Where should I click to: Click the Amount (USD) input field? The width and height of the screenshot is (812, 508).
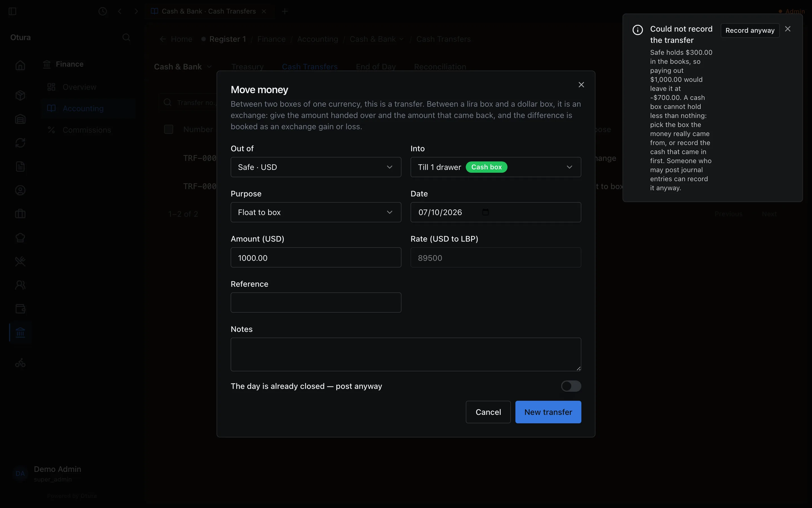click(316, 258)
